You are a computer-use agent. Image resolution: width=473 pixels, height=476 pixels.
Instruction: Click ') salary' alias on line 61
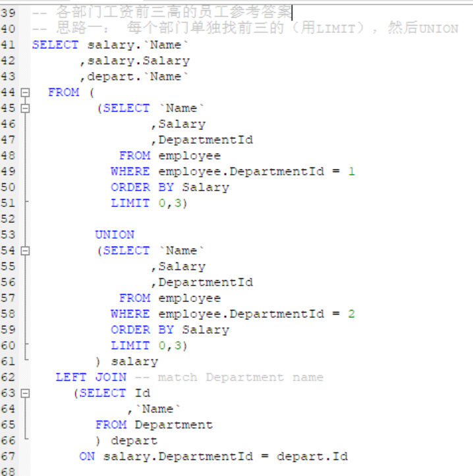[x=126, y=361]
